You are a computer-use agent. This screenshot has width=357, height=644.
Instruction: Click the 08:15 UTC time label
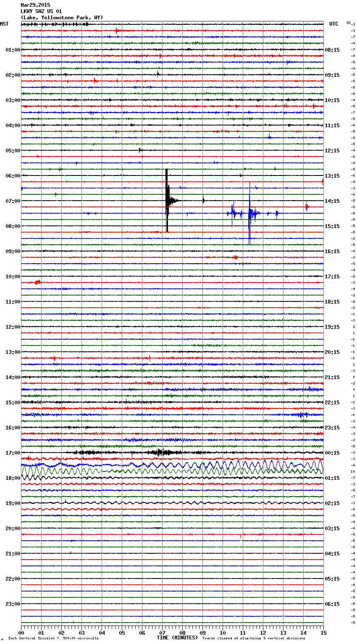(x=332, y=50)
